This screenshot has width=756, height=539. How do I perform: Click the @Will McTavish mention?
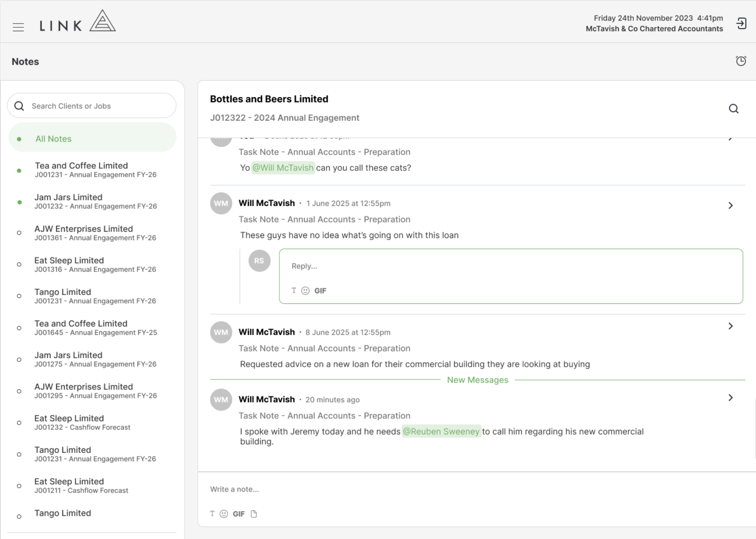(x=283, y=168)
